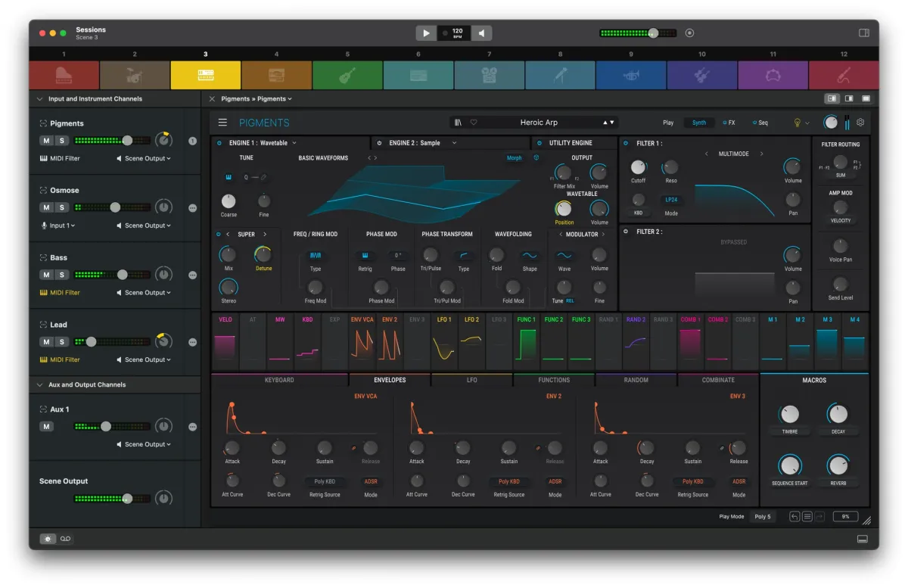Adjust the Scene Output volume fader

[x=127, y=499]
